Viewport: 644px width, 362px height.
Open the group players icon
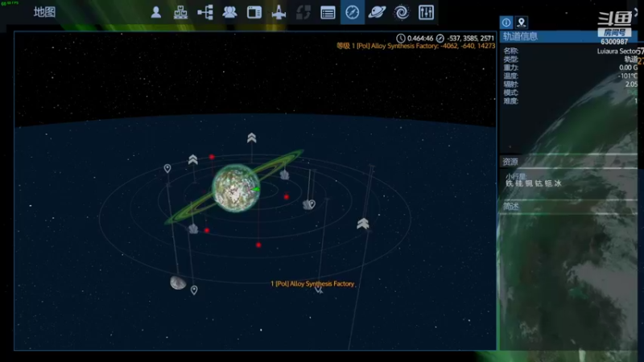[x=229, y=12]
